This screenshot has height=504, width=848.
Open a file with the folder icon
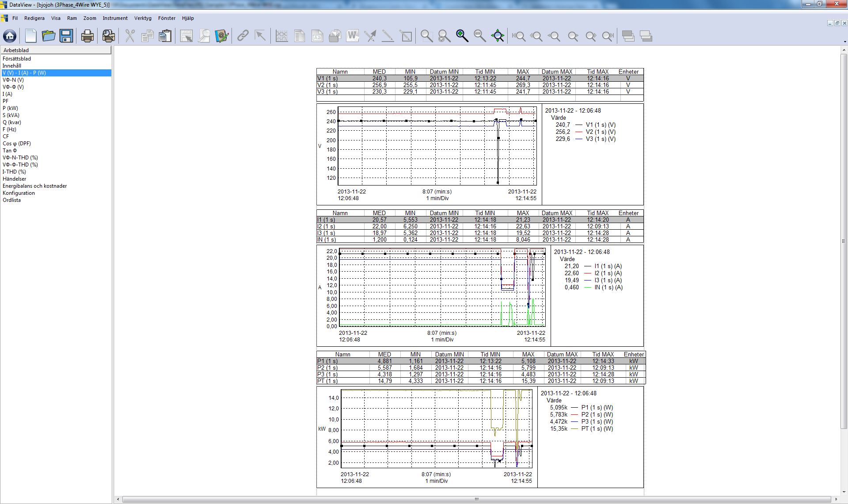(x=48, y=36)
